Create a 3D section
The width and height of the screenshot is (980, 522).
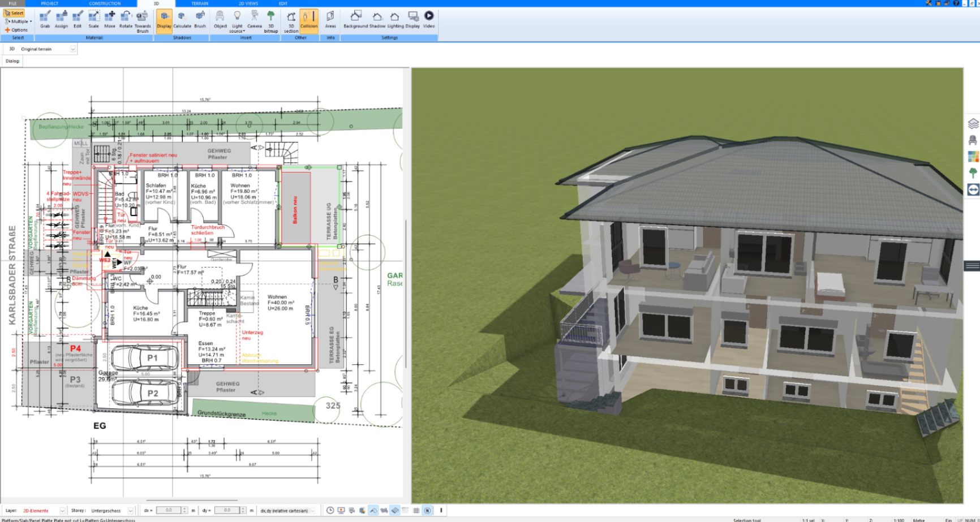coord(291,21)
